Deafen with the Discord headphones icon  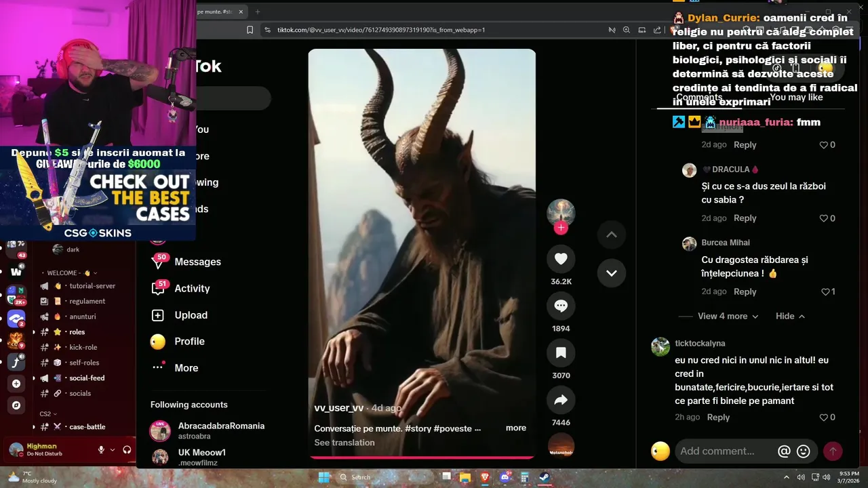127,449
